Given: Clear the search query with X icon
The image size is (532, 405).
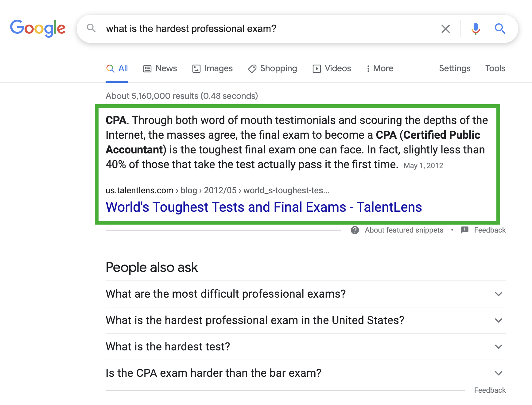Looking at the screenshot, I should click(x=445, y=29).
